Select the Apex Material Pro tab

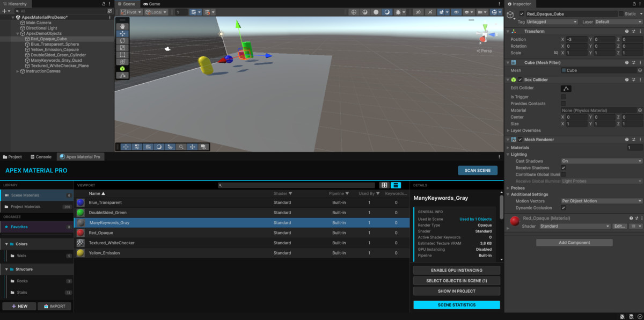click(x=80, y=157)
